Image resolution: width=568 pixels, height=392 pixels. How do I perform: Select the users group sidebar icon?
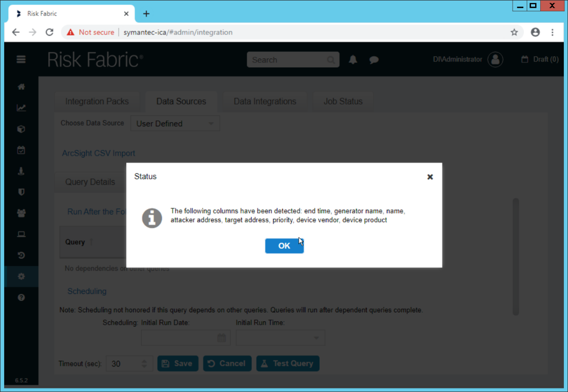pyautogui.click(x=21, y=213)
